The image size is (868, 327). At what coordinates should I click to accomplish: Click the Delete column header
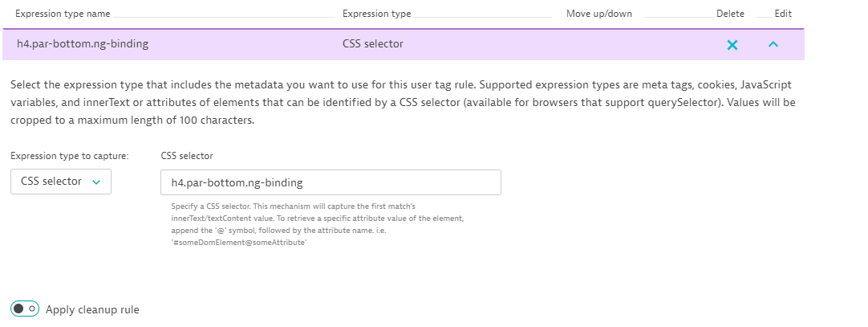(730, 14)
